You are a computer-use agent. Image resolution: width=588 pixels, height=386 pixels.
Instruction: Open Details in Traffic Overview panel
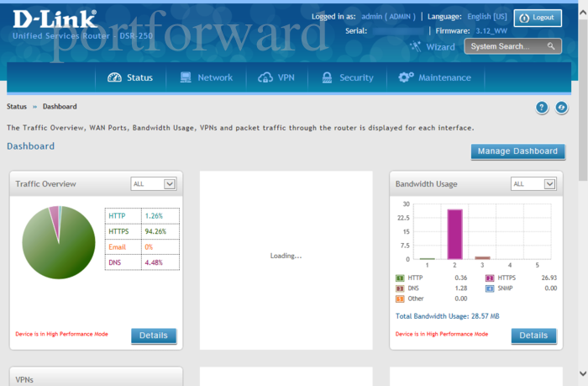(154, 336)
